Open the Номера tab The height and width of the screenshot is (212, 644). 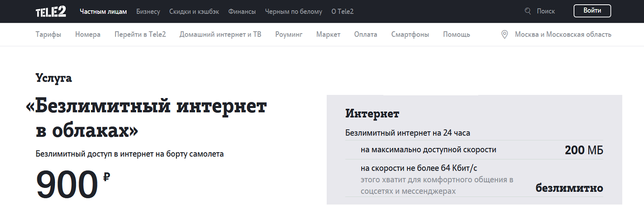(x=88, y=34)
